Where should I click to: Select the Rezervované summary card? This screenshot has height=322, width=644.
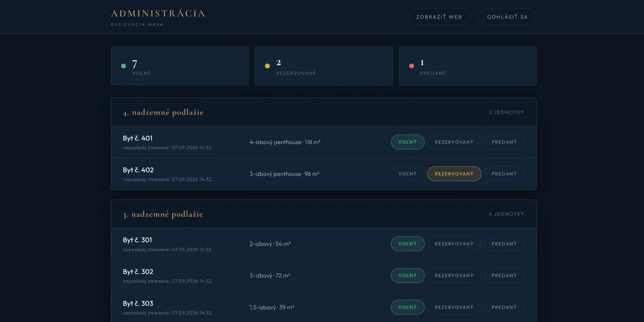point(323,66)
